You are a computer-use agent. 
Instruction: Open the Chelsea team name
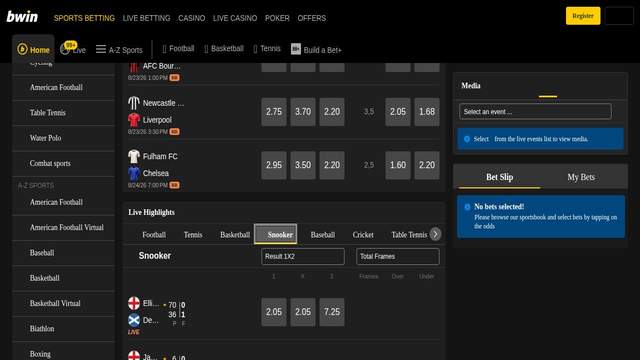[156, 173]
